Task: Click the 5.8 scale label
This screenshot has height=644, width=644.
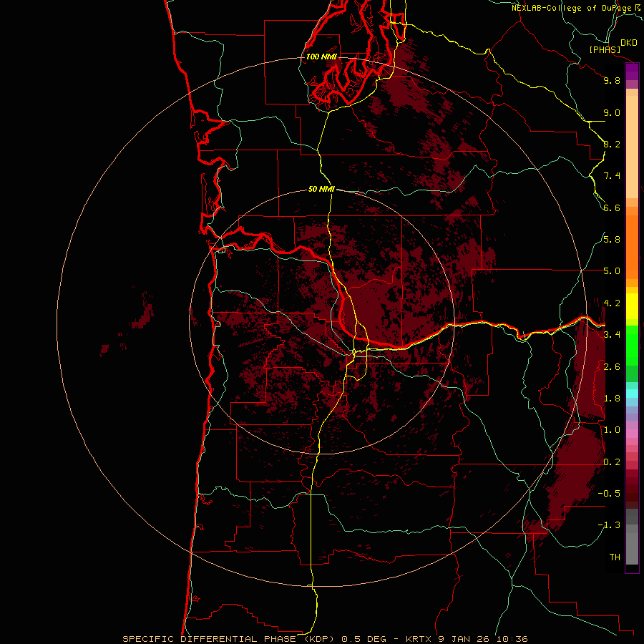Action: [612, 240]
